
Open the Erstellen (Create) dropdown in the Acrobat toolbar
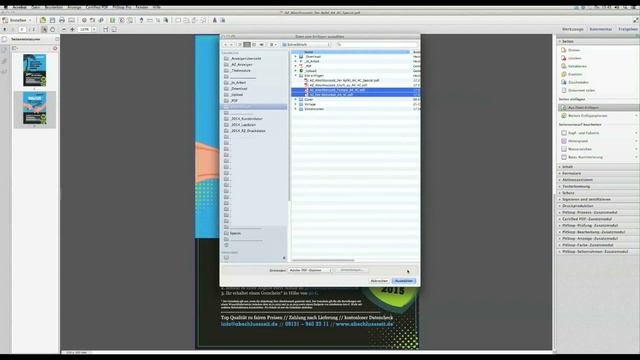pos(17,20)
